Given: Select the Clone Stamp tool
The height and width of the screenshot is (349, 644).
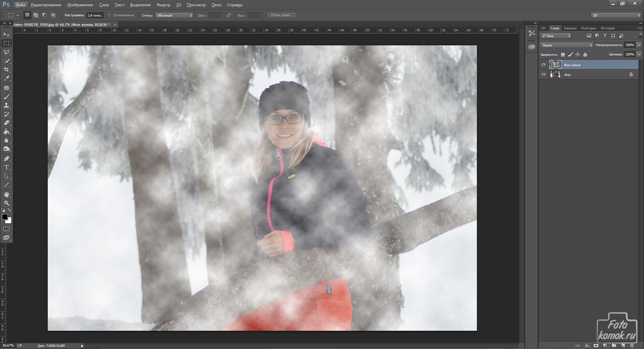Looking at the screenshot, I should (6, 106).
